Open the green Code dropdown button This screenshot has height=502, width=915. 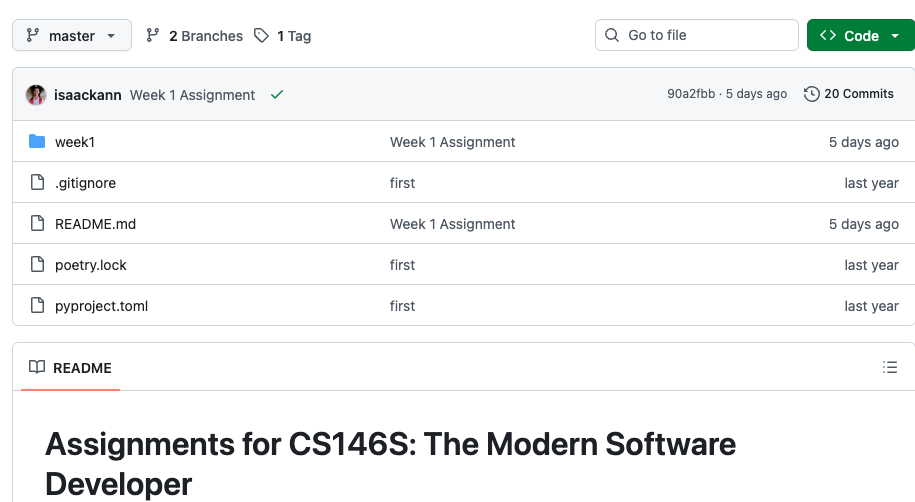pyautogui.click(x=861, y=36)
